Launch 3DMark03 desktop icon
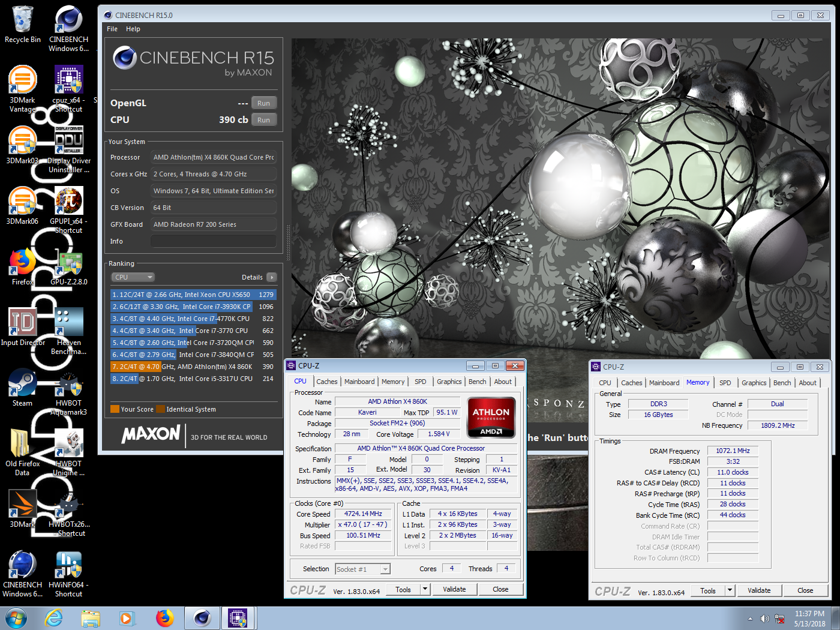This screenshot has height=630, width=840. pos(22,145)
